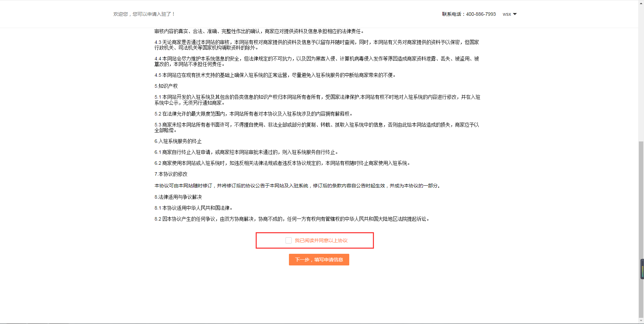644x324 pixels.
Task: Open the wsx user dropdown
Action: [x=509, y=14]
